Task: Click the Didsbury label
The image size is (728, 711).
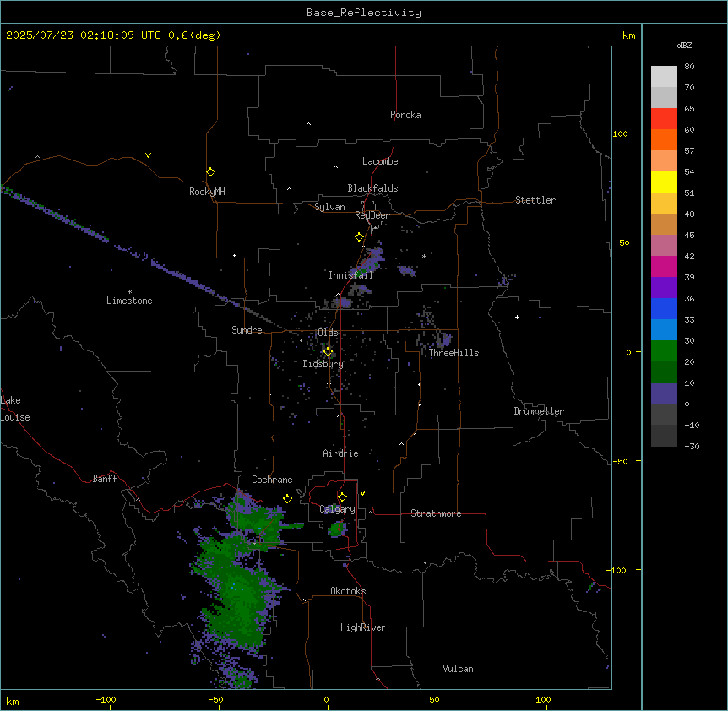Action: (x=323, y=364)
